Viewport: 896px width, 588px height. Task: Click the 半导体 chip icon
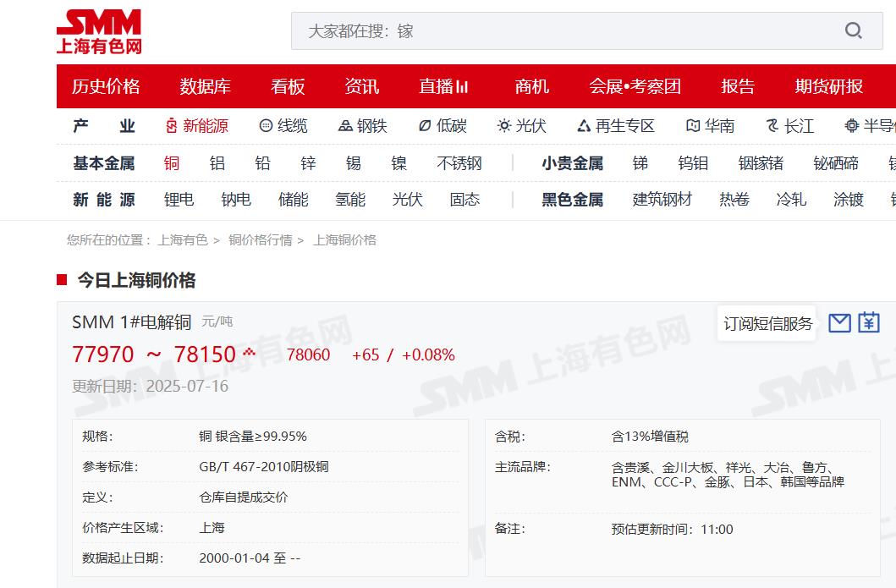coord(851,126)
